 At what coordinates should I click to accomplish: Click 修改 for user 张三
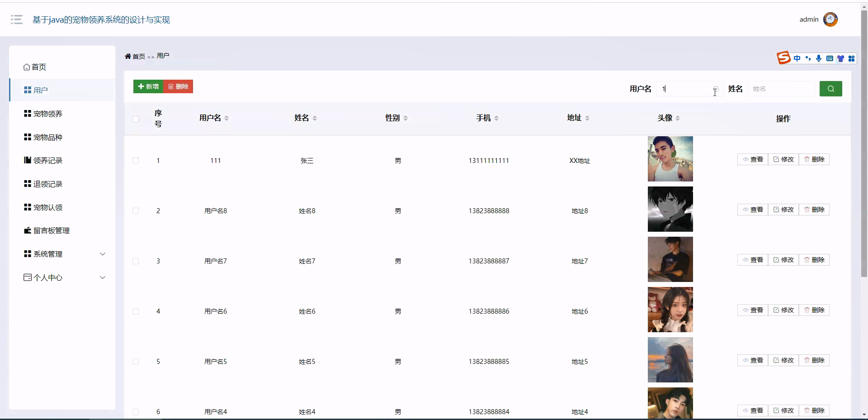click(x=783, y=159)
